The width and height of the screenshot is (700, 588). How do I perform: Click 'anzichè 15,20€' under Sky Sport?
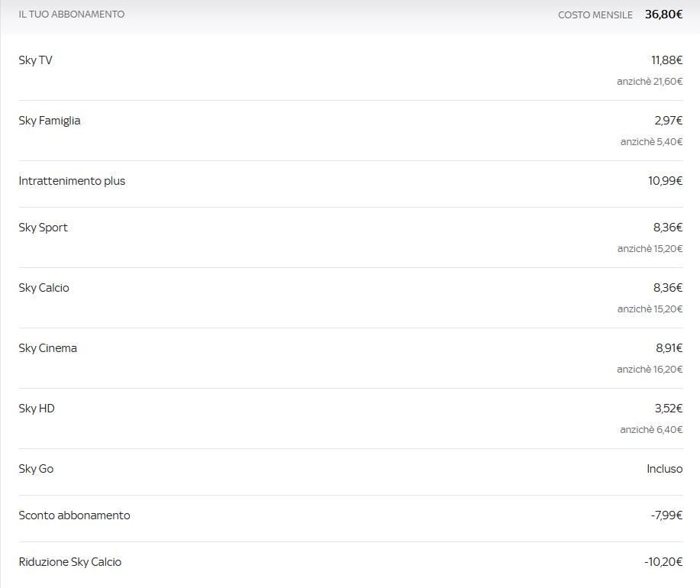click(650, 249)
